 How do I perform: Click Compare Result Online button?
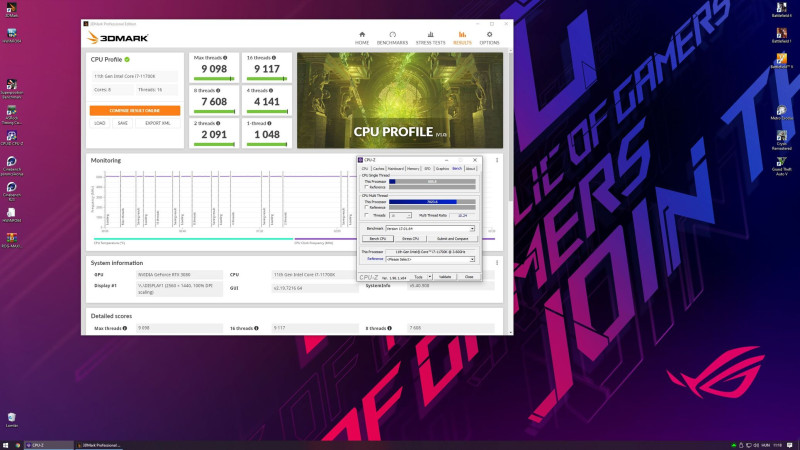click(x=135, y=110)
